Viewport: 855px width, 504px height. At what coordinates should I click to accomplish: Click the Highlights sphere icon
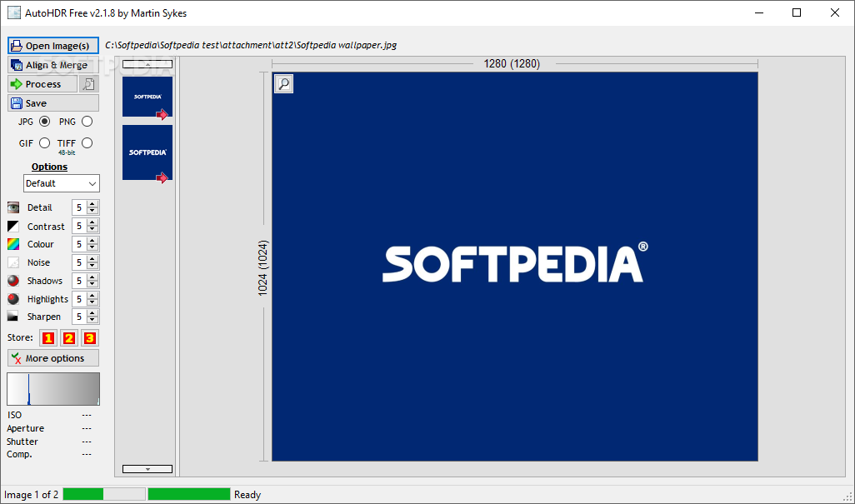click(x=13, y=299)
